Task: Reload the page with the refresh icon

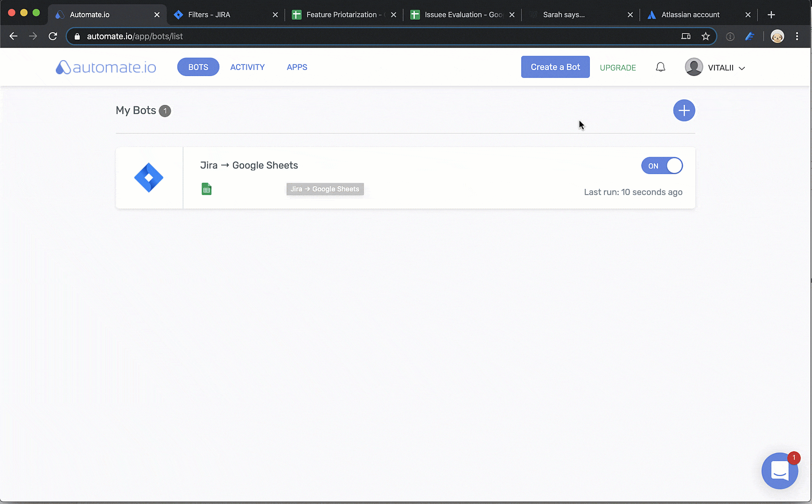Action: [53, 36]
